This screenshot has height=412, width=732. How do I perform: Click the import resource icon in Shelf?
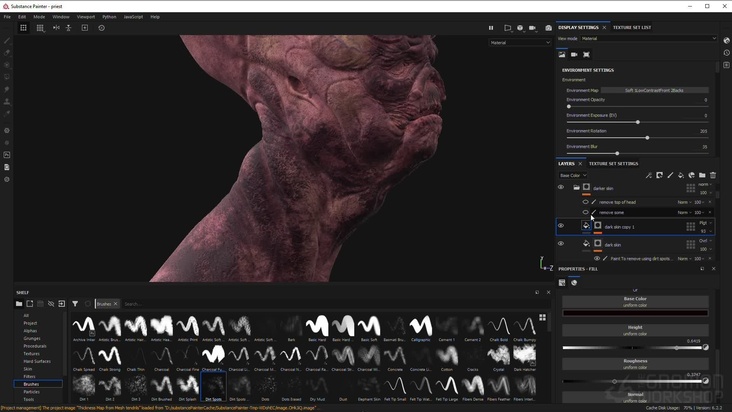(x=62, y=304)
